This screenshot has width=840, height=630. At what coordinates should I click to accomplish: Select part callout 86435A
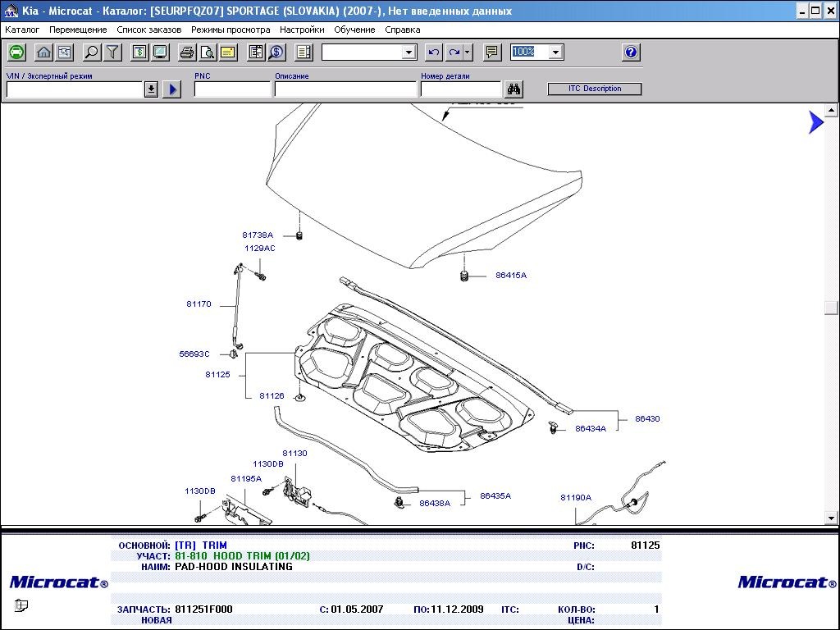495,496
